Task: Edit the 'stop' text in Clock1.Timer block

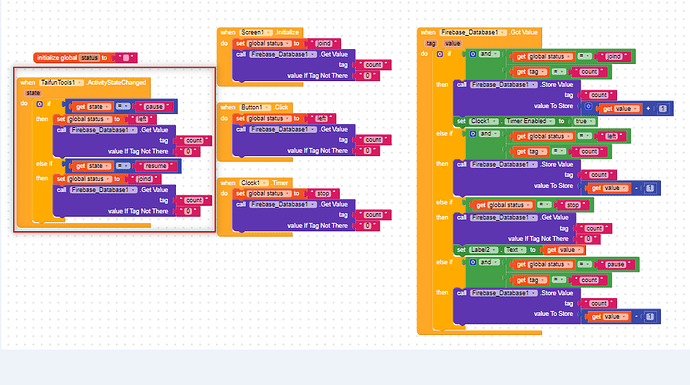Action: (323, 194)
